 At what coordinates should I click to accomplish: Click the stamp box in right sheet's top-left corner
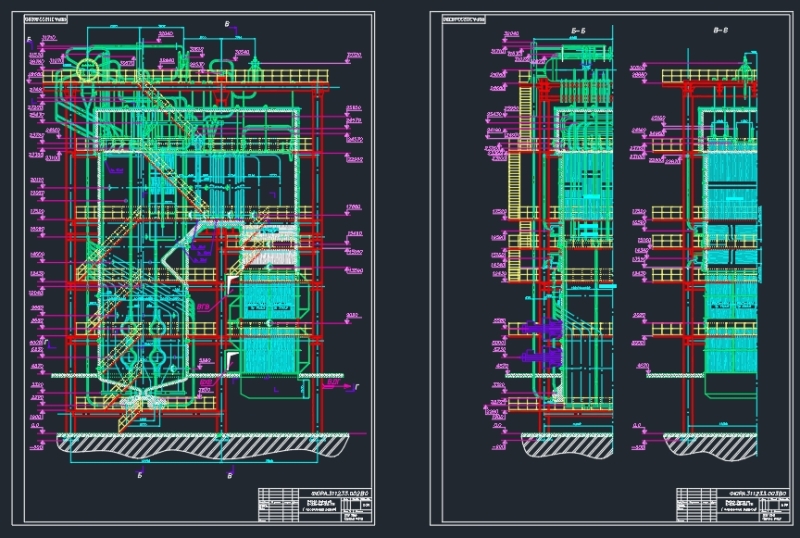point(464,20)
